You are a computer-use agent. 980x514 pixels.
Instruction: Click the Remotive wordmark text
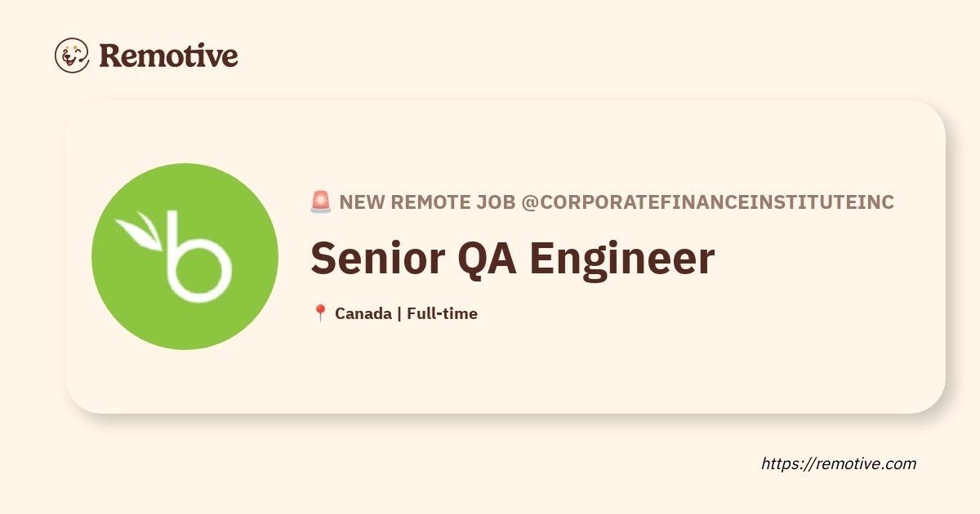169,55
